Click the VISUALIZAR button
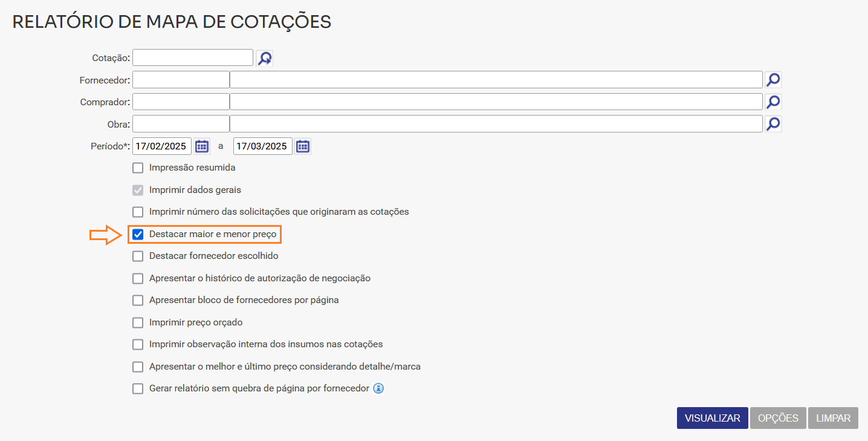The image size is (868, 441). pos(713,418)
